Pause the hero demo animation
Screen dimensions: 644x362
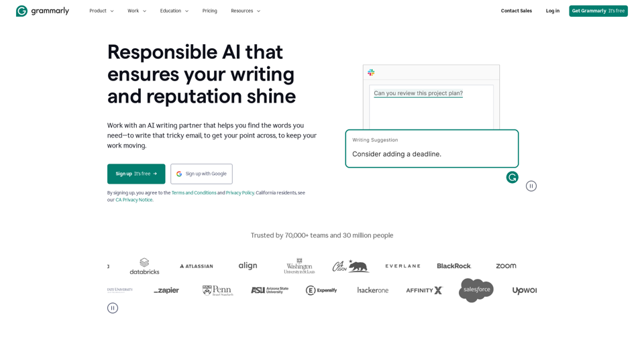531,186
